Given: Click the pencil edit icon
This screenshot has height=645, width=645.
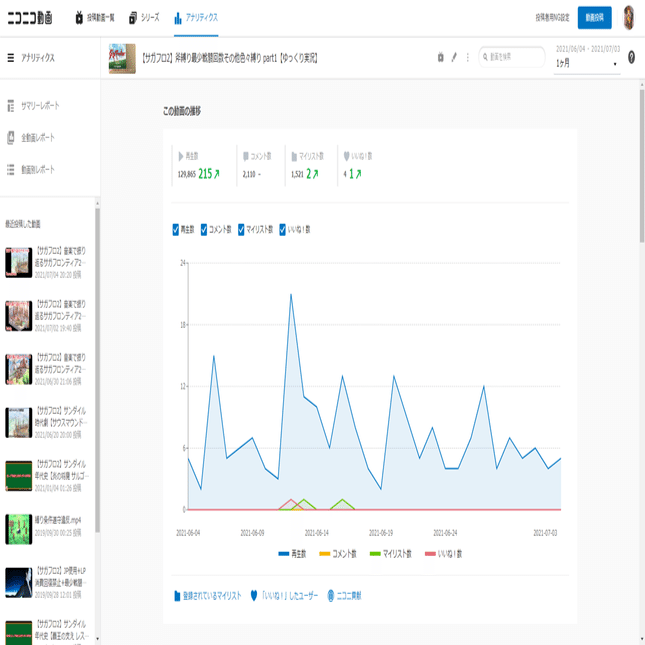Looking at the screenshot, I should 454,58.
